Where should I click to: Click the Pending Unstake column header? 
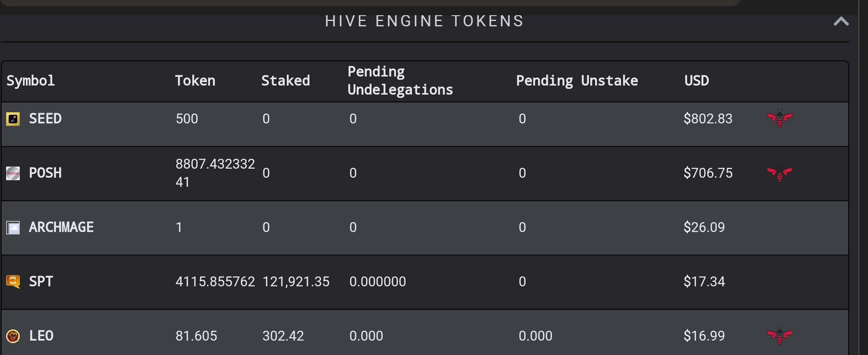point(577,81)
